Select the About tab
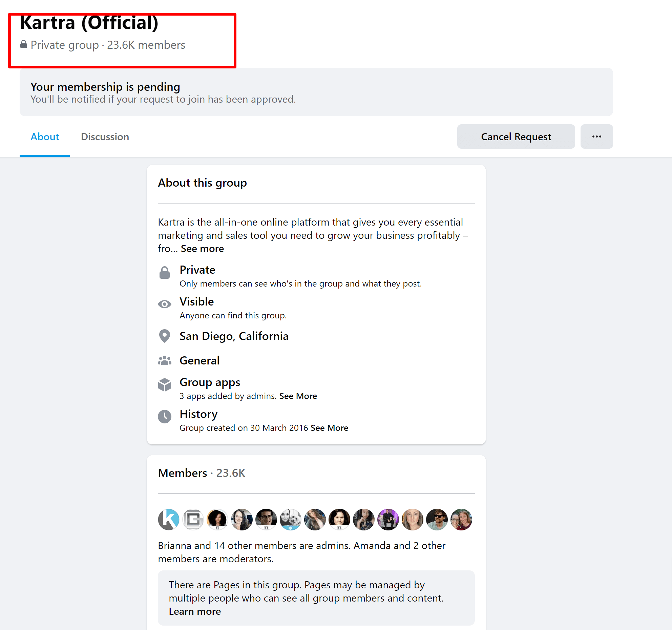672x630 pixels. (44, 137)
